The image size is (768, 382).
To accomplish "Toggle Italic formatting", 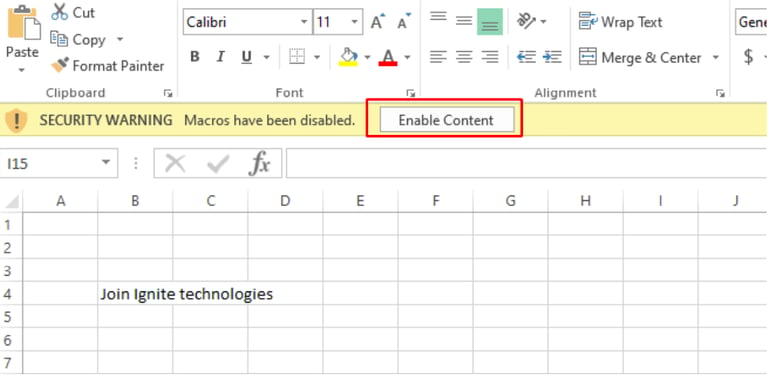I will pos(220,57).
